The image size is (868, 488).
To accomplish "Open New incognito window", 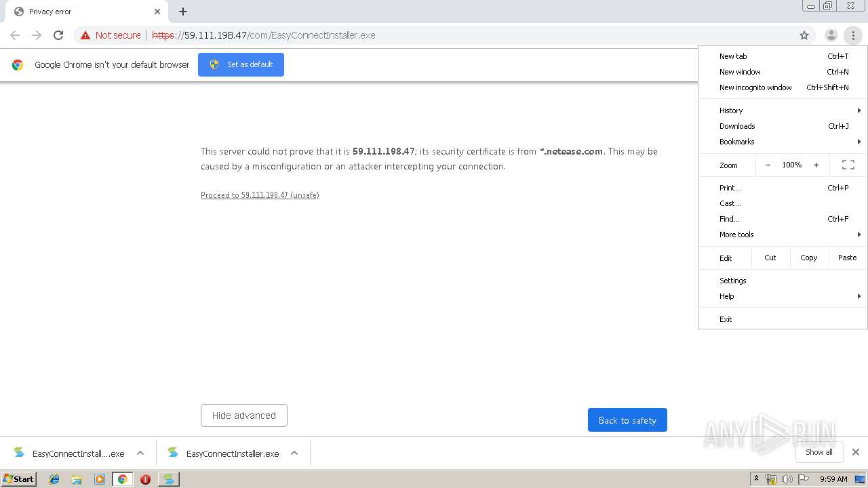I will tap(783, 87).
